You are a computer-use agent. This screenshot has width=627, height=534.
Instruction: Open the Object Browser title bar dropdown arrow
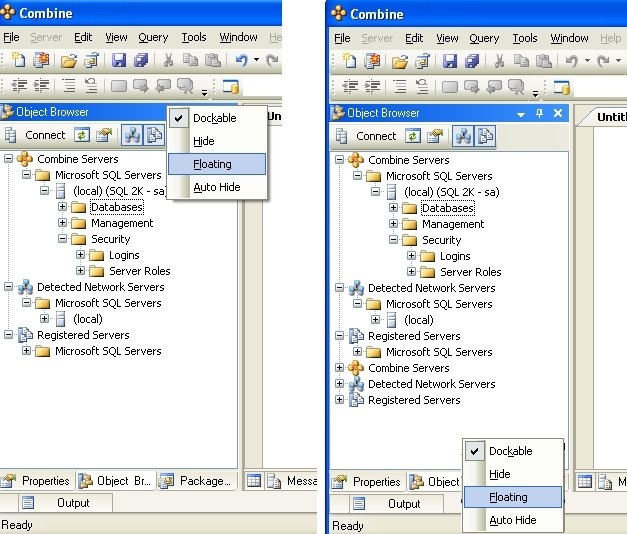pyautogui.click(x=522, y=113)
